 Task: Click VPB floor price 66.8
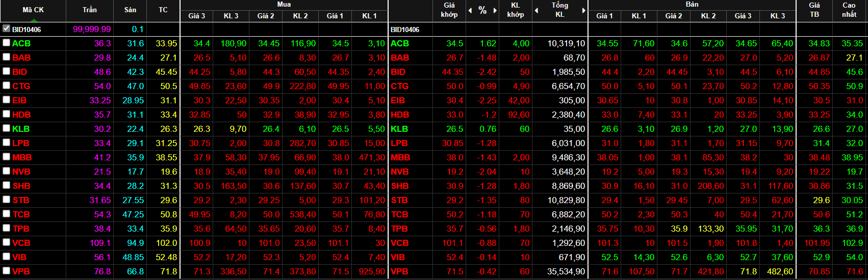point(135,271)
